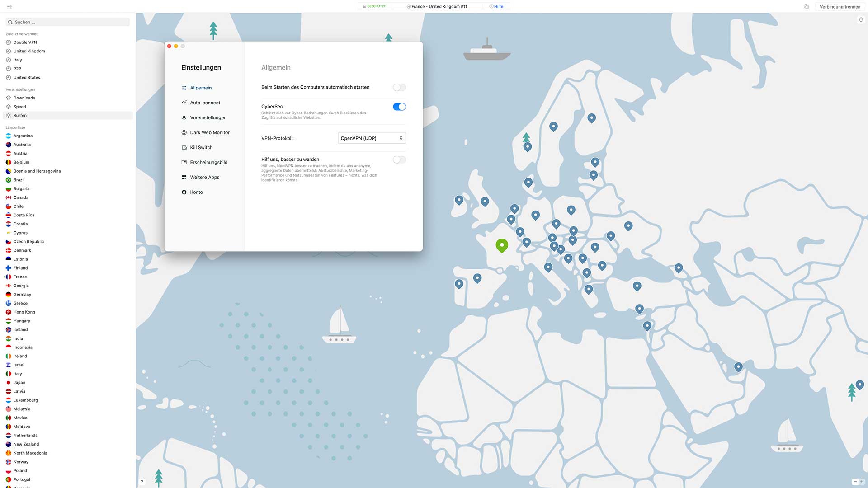The height and width of the screenshot is (488, 868).
Task: Toggle the 'Hilf uns, besser zu werden' switch
Action: coord(399,160)
